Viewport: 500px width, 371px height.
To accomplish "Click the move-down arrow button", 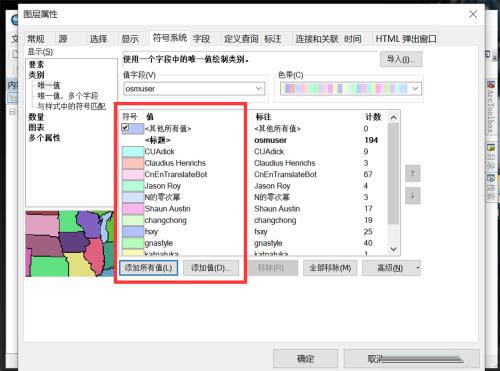I will click(x=413, y=196).
